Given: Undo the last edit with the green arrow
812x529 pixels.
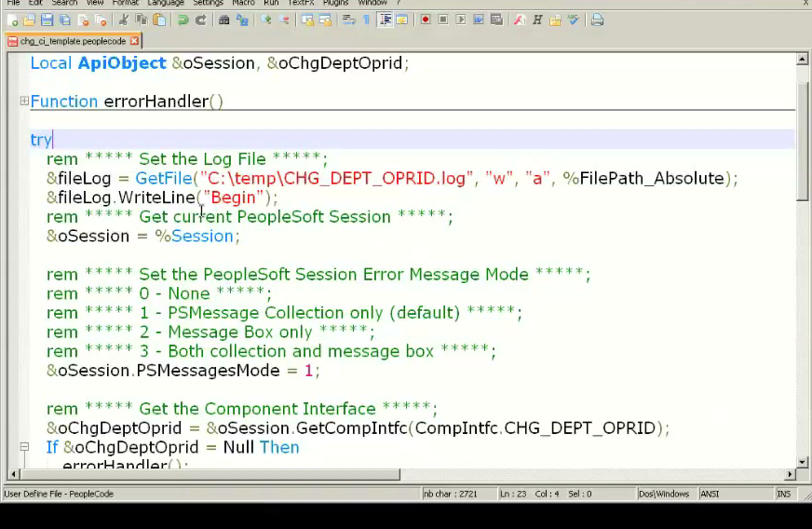Looking at the screenshot, I should (x=183, y=20).
